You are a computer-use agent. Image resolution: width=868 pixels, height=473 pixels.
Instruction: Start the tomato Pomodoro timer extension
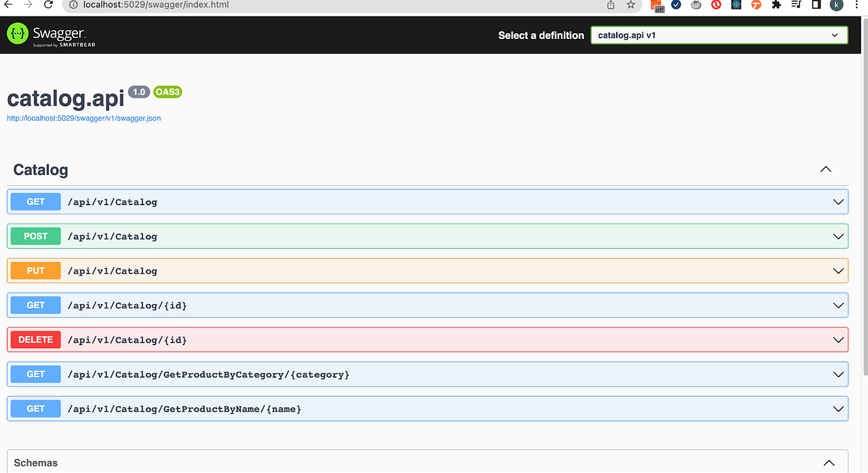pos(696,5)
